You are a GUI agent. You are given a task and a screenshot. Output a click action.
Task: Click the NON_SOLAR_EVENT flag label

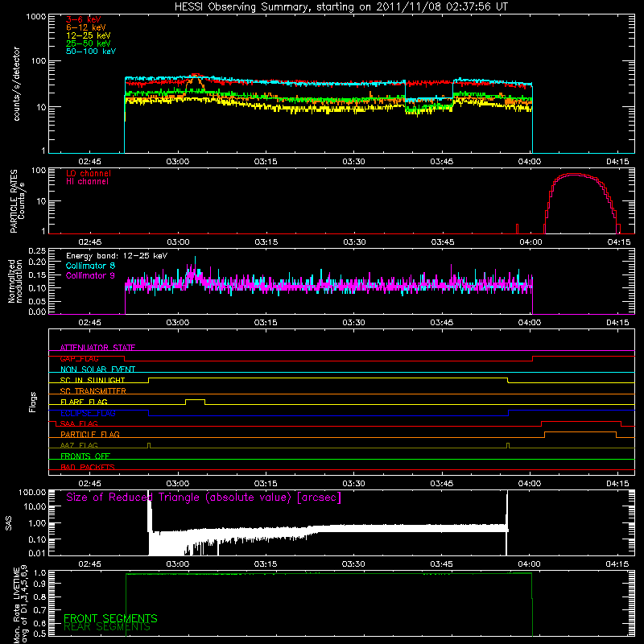pyautogui.click(x=97, y=369)
